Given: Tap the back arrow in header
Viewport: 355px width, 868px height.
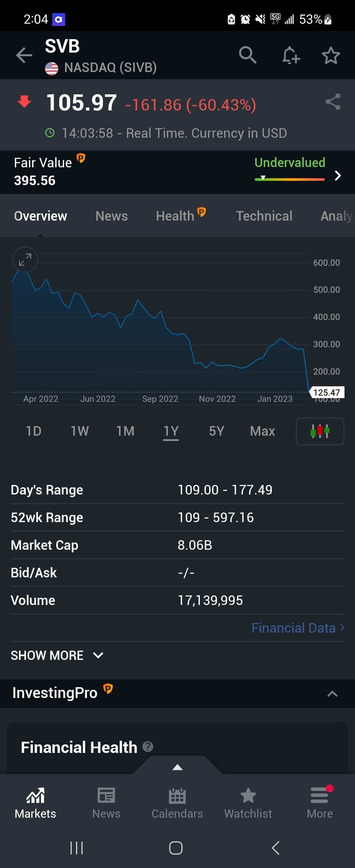Looking at the screenshot, I should [24, 55].
